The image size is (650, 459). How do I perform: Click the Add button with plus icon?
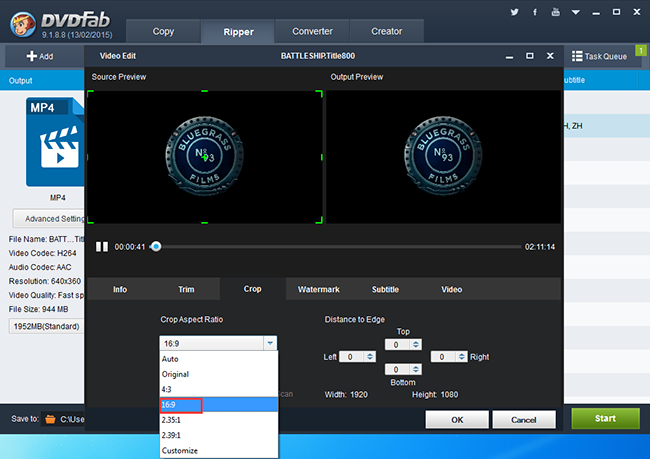pyautogui.click(x=40, y=56)
